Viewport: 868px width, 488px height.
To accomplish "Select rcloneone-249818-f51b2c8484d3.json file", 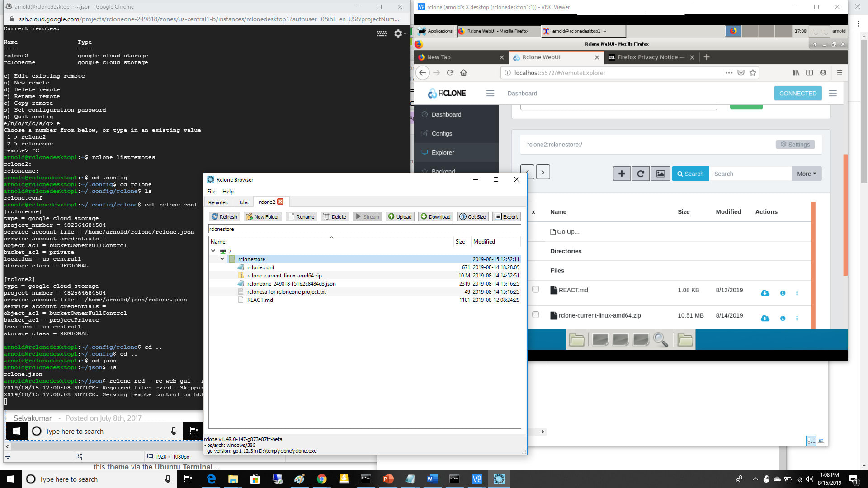I will click(x=291, y=284).
